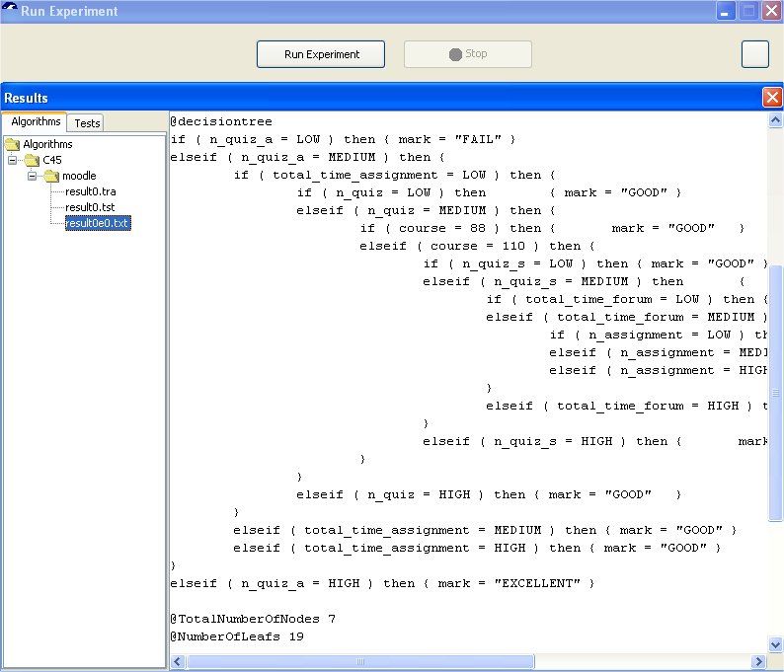The image size is (784, 672).
Task: Click the Stop button
Action: (x=467, y=54)
